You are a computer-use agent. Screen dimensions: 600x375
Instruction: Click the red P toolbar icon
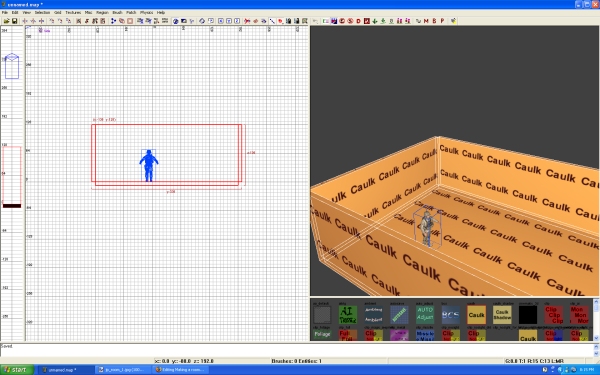click(442, 21)
